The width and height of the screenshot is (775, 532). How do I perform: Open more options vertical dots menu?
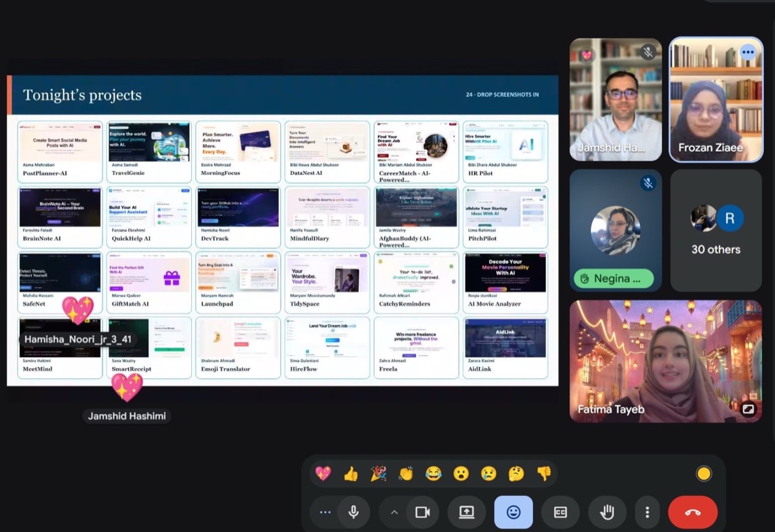[647, 512]
